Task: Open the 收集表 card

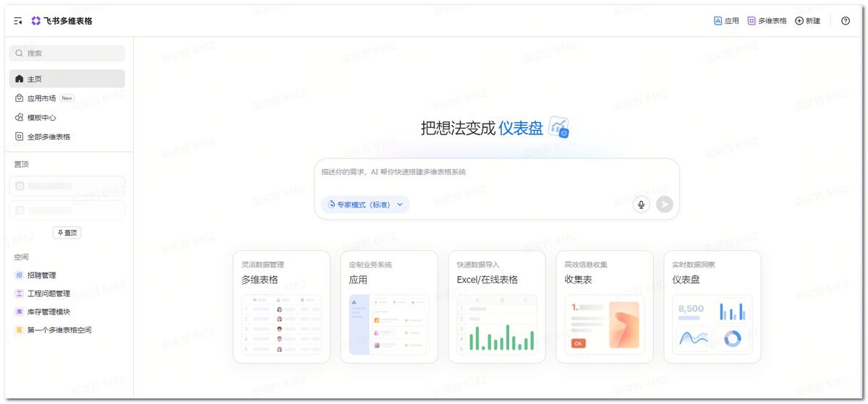Action: click(x=605, y=306)
